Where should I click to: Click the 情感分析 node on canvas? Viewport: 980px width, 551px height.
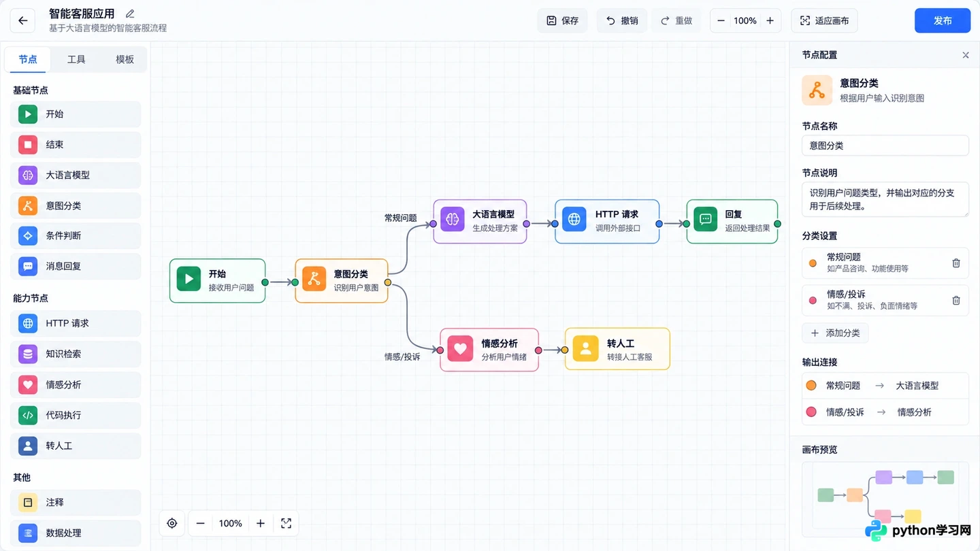pyautogui.click(x=489, y=350)
